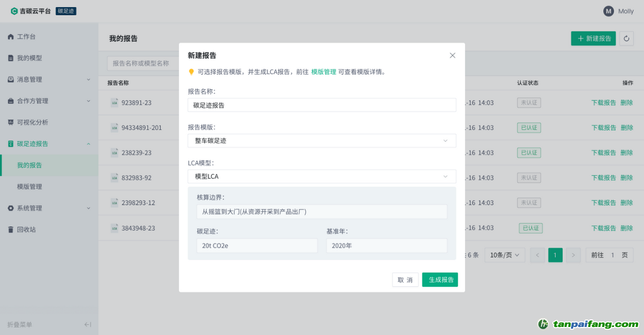Screen dimensions: 644x335
Task: Click LCA file icon for 94334891-201
Action: click(114, 128)
